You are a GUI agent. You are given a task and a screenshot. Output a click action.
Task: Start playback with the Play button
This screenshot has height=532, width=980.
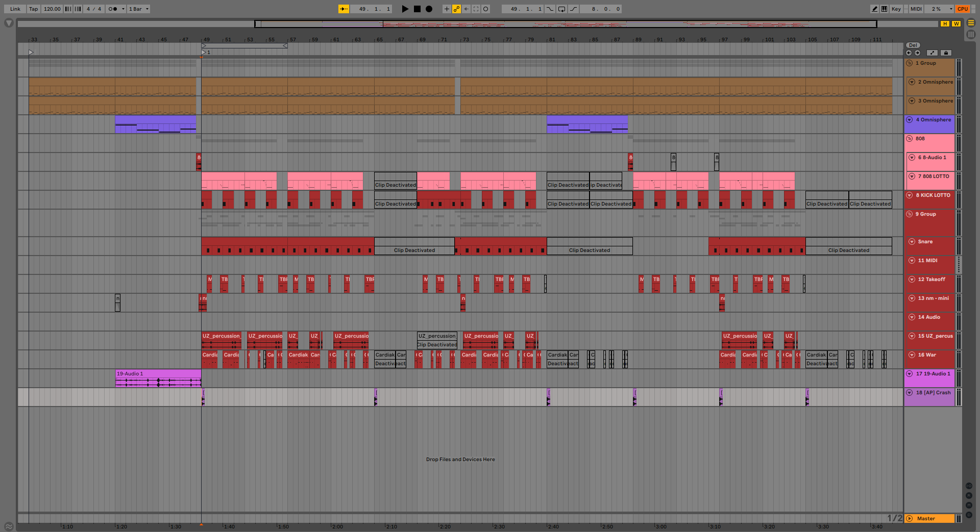pos(405,9)
